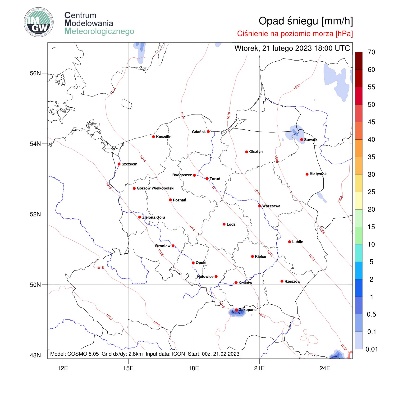Click the '0.5' legend scale label

click(x=371, y=314)
